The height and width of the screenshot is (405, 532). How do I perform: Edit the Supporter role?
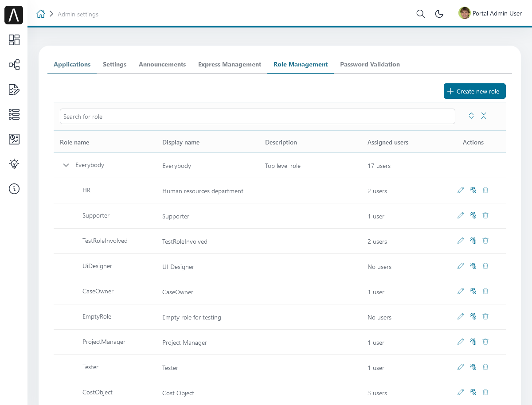[461, 215]
